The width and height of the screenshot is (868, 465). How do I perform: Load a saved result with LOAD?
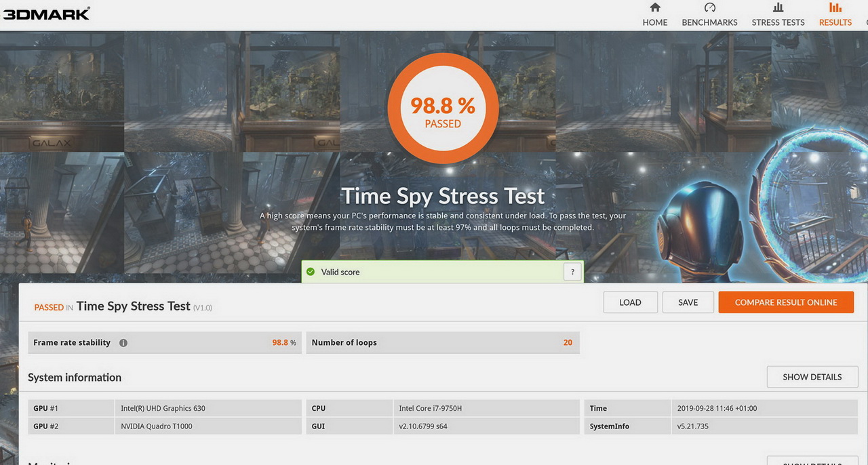pos(630,302)
